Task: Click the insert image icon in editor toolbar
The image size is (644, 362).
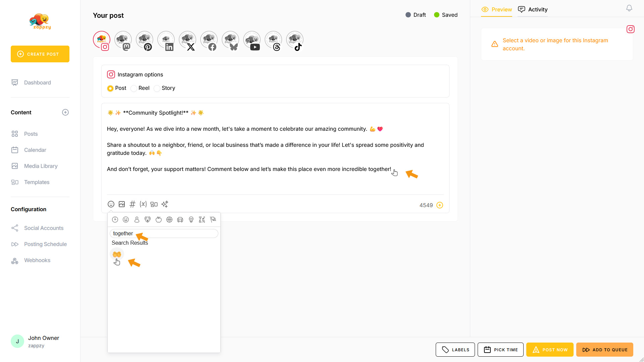Action: (122, 204)
